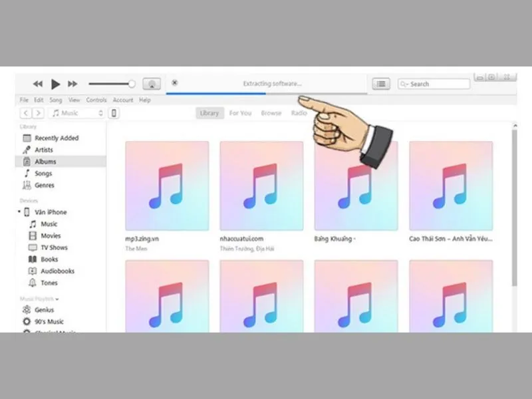Open the Help menu
The height and width of the screenshot is (399, 532).
coord(145,100)
